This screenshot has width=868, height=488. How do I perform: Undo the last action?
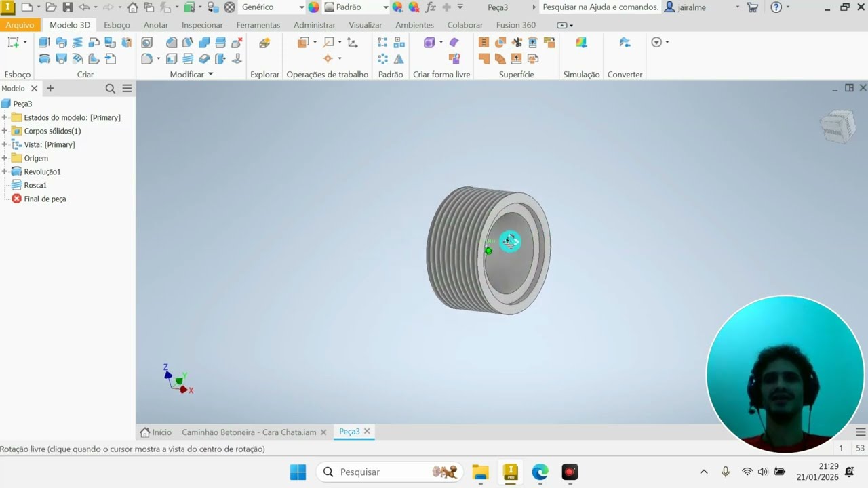click(x=84, y=7)
